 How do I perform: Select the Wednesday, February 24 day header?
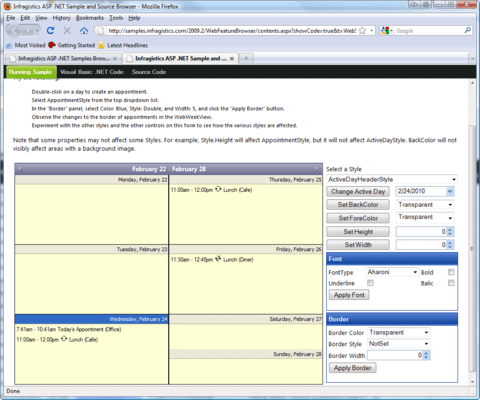(92, 319)
